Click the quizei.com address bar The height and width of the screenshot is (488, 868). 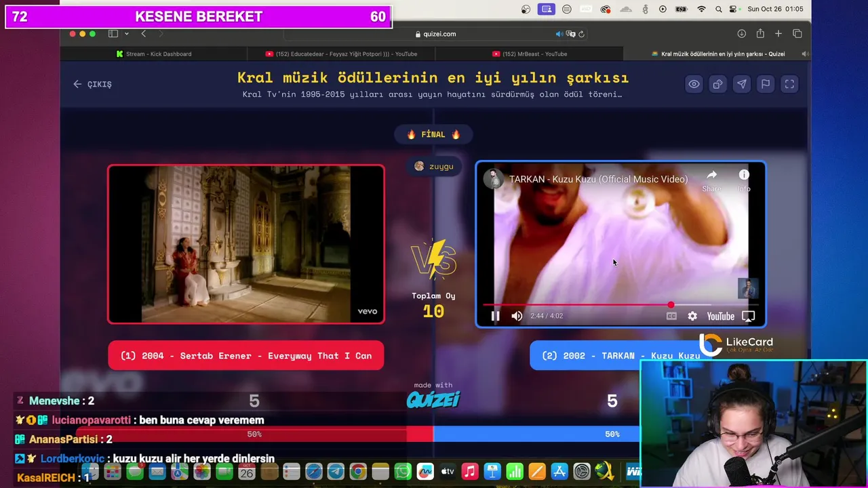(435, 34)
